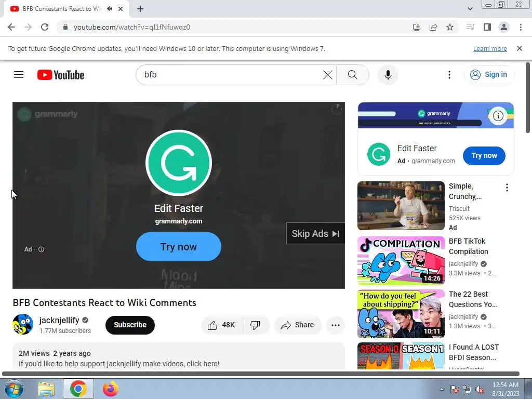Open YouTube settings three-dot menu
This screenshot has width=532, height=399.
click(x=449, y=75)
